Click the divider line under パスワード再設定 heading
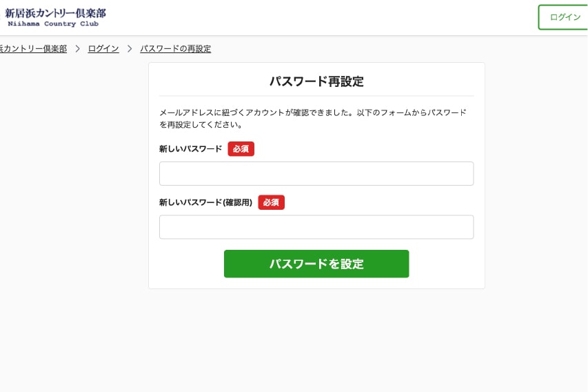This screenshot has height=392, width=588. [316, 96]
